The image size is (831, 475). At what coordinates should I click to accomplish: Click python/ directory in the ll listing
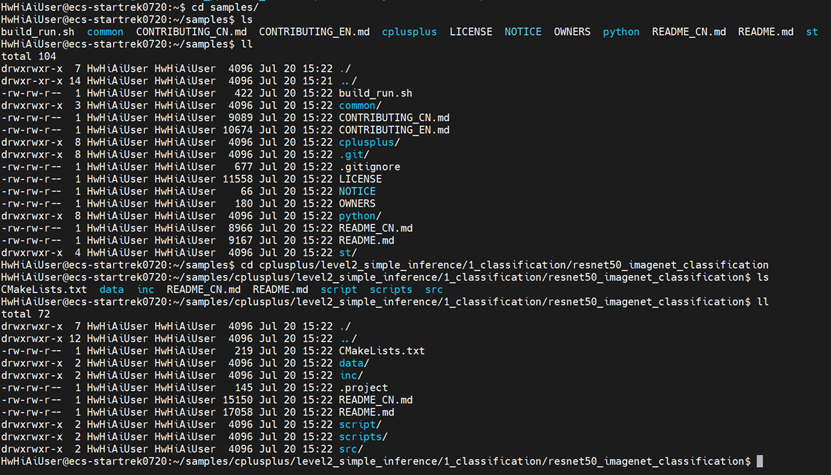(360, 216)
